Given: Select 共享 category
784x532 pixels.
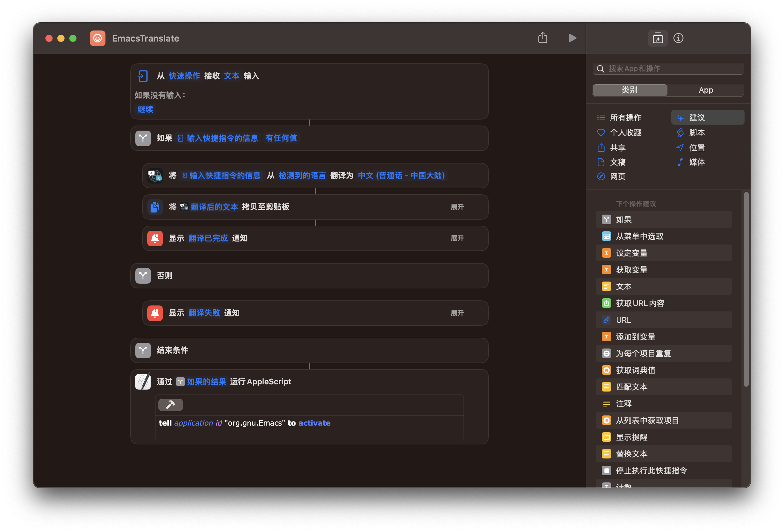Looking at the screenshot, I should click(611, 148).
